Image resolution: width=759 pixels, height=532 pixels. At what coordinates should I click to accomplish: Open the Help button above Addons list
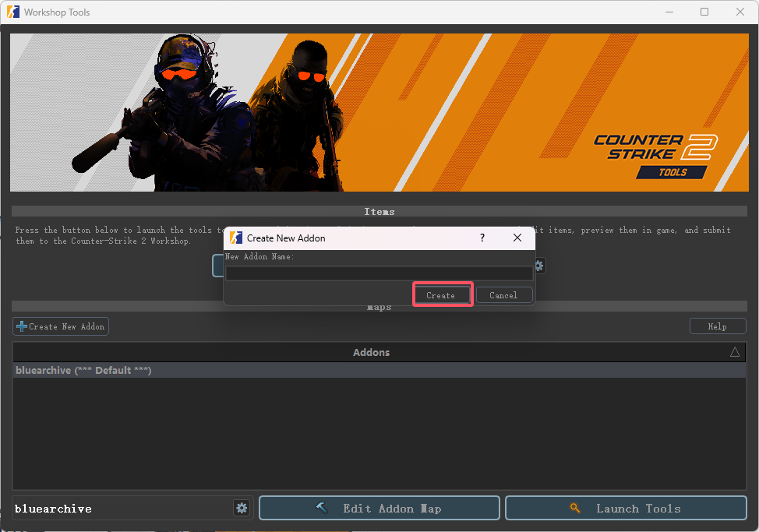(x=717, y=326)
